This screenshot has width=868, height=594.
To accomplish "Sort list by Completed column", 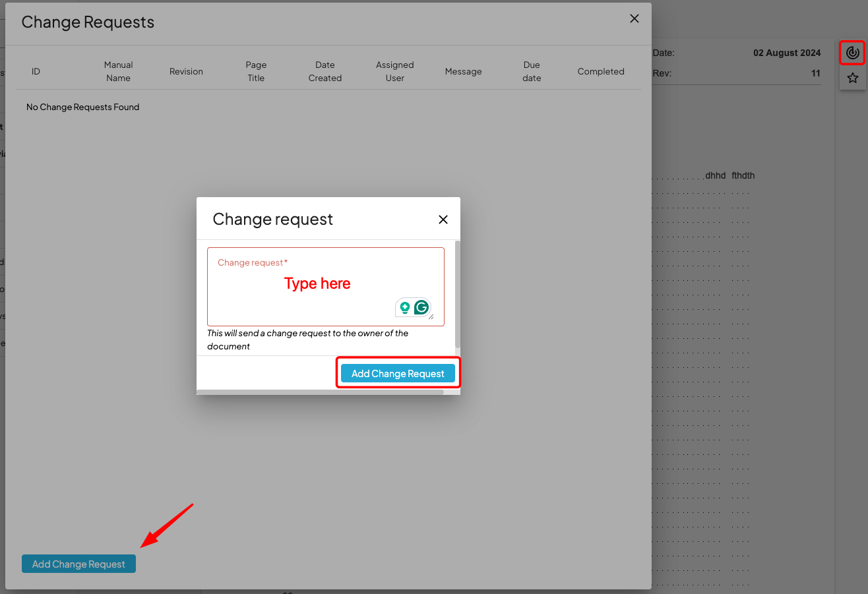I will 600,71.
